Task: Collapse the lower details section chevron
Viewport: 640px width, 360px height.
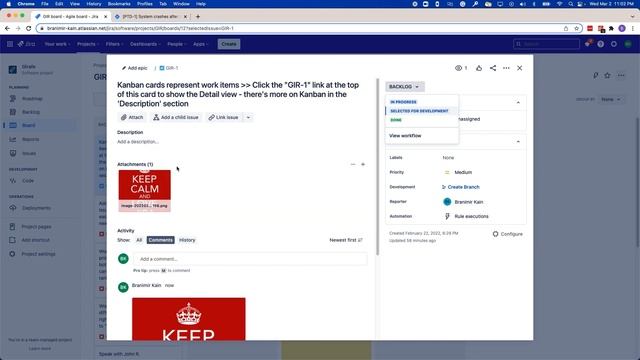Action: 518,142
